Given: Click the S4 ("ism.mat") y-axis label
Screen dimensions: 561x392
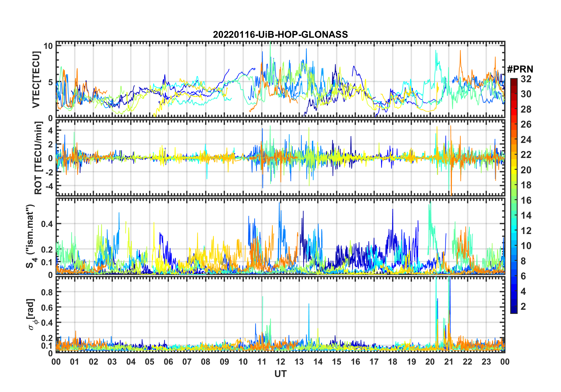Looking at the screenshot, I should [x=30, y=236].
